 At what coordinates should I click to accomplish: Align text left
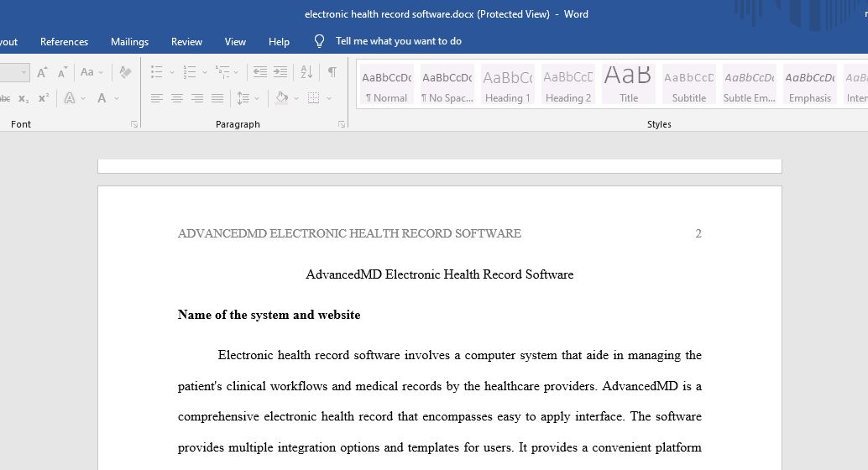(x=157, y=98)
